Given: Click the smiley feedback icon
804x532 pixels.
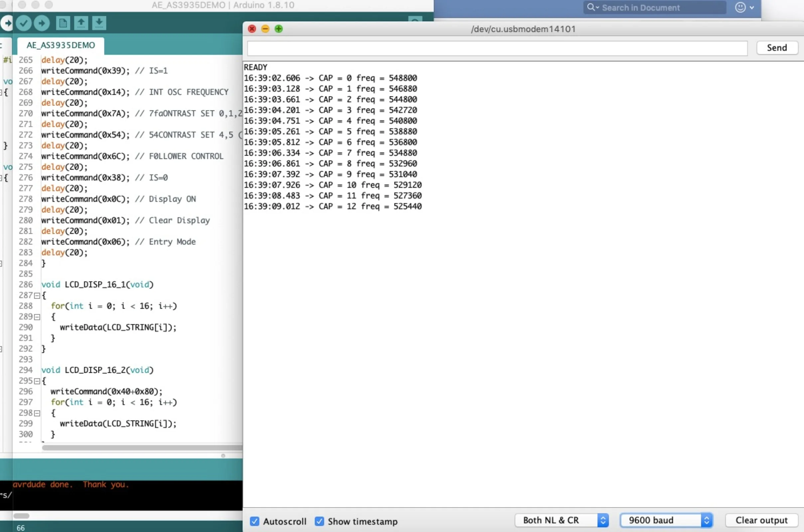Looking at the screenshot, I should 740,7.
